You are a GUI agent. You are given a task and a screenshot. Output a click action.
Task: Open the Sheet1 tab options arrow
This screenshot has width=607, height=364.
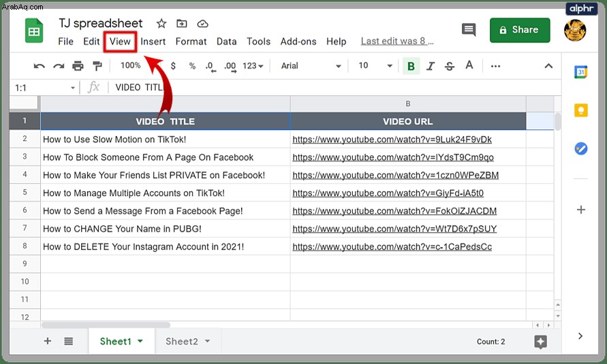click(140, 341)
